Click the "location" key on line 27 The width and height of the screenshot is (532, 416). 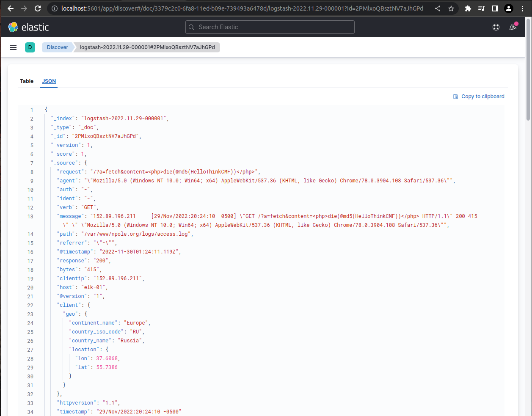84,350
